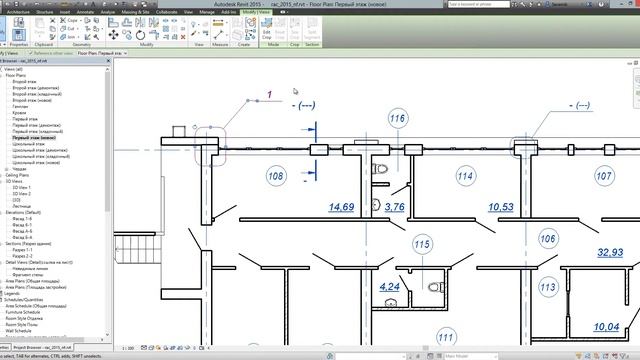The height and width of the screenshot is (360, 640).
Task: Select Wall Schedule in the browser
Action: (x=18, y=331)
